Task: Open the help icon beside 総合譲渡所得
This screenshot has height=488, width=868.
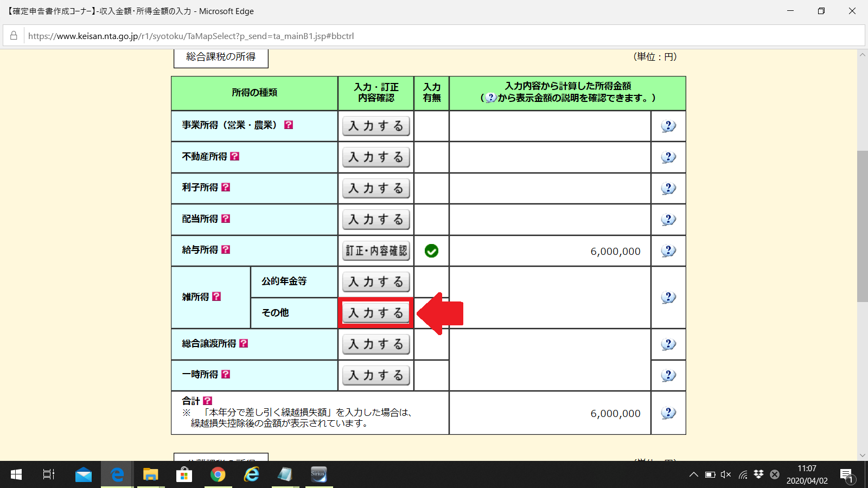Action: (x=244, y=343)
